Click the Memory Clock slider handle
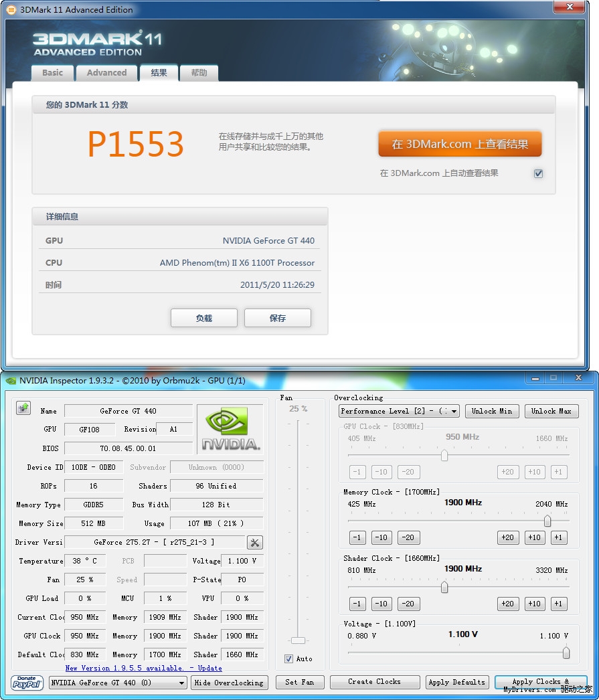Viewport: 599px width, 700px height. (547, 521)
